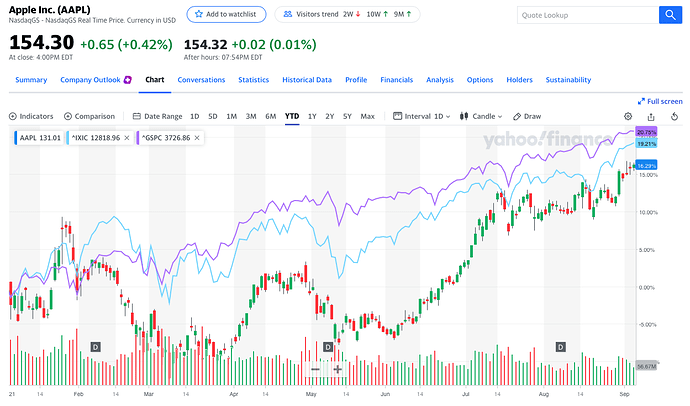Click the magnifier search button
This screenshot has width=690, height=406.
(670, 15)
